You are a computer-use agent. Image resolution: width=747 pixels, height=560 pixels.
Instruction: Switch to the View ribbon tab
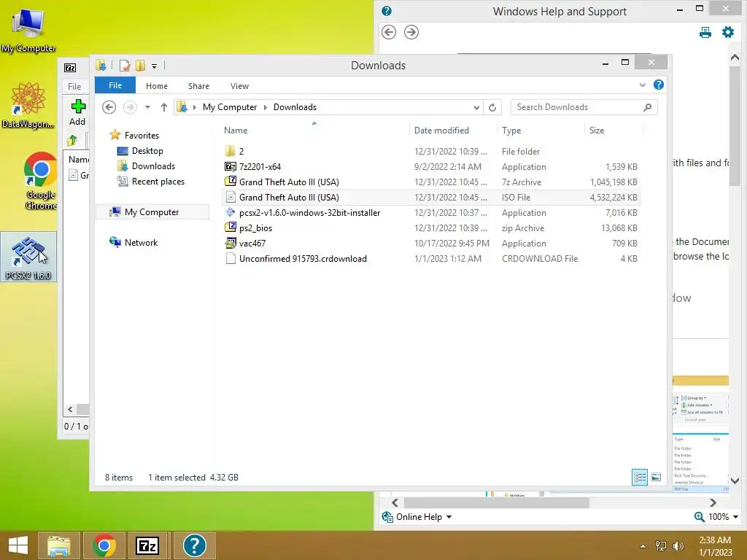tap(239, 86)
